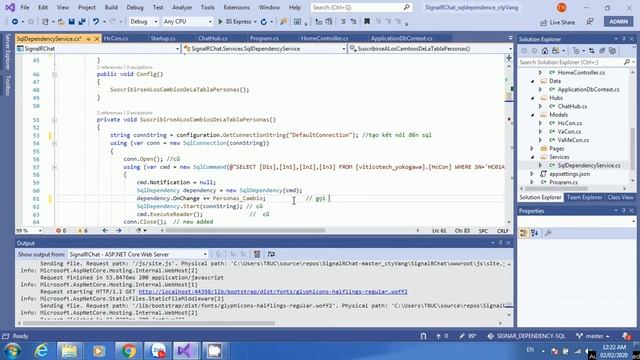Image resolution: width=640 pixels, height=360 pixels.
Task: Open the IIS Express run target dropdown arrow
Action: [x=255, y=22]
